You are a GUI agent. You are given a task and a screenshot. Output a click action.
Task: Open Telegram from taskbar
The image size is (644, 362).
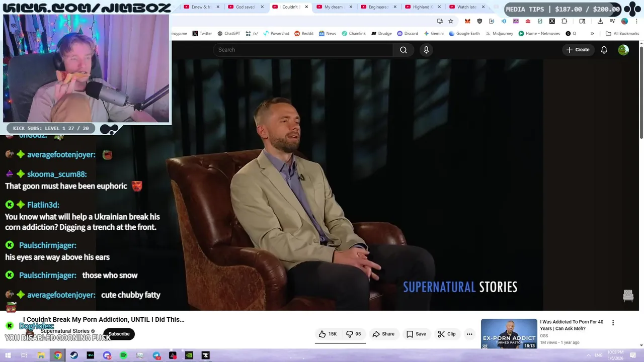click(156, 355)
